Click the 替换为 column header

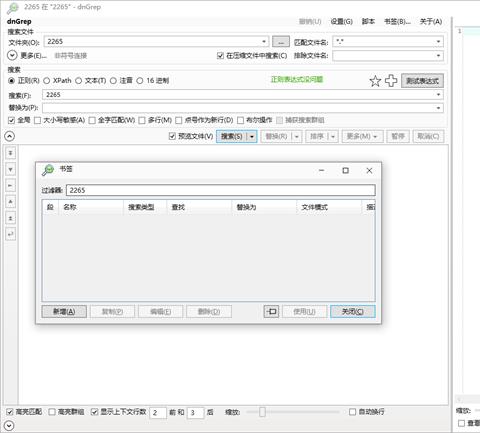pyautogui.click(x=264, y=207)
